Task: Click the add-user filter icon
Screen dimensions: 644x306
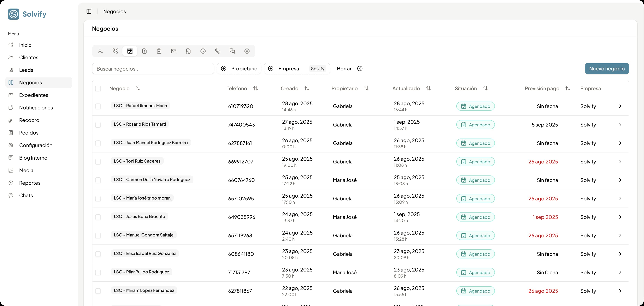Action: pyautogui.click(x=100, y=51)
